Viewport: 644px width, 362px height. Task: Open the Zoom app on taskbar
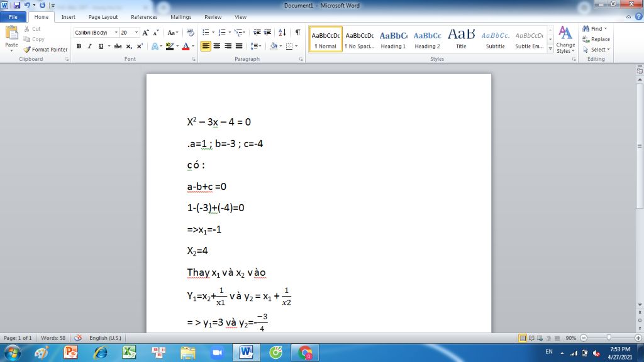point(217,353)
